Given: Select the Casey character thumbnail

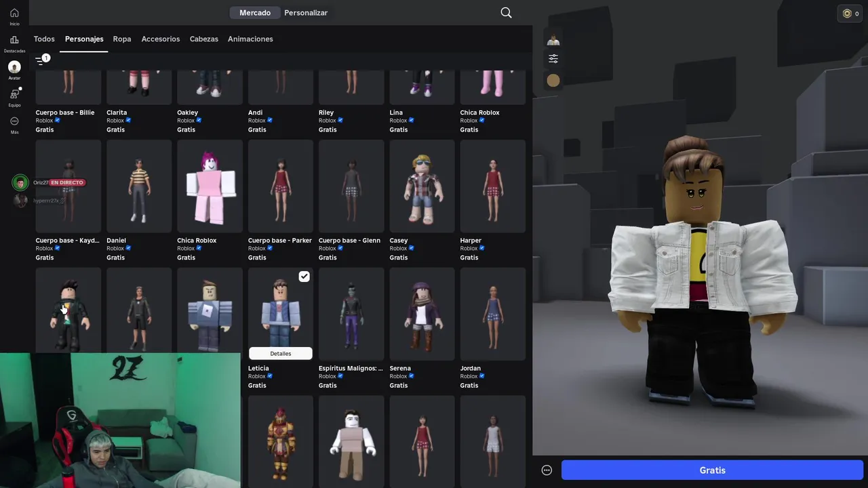Looking at the screenshot, I should [422, 186].
